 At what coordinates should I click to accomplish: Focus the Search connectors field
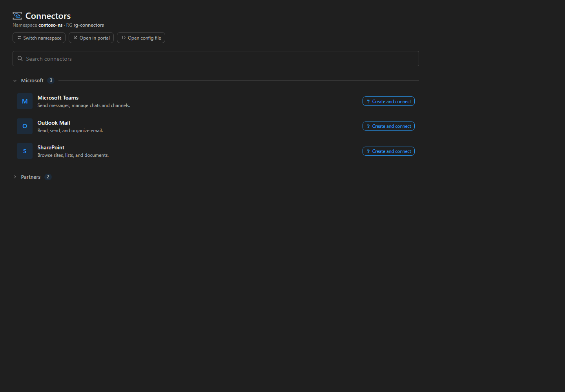(216, 59)
